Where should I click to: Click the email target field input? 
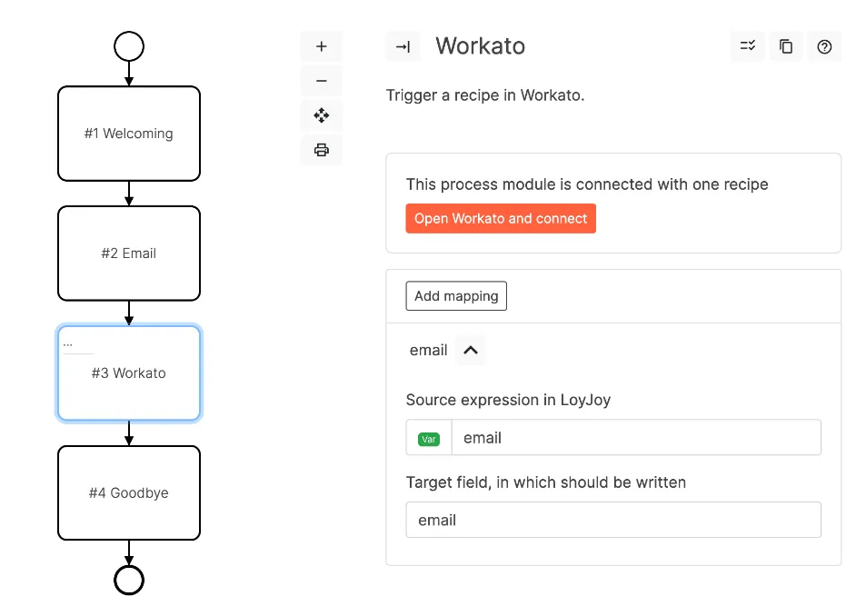click(613, 520)
